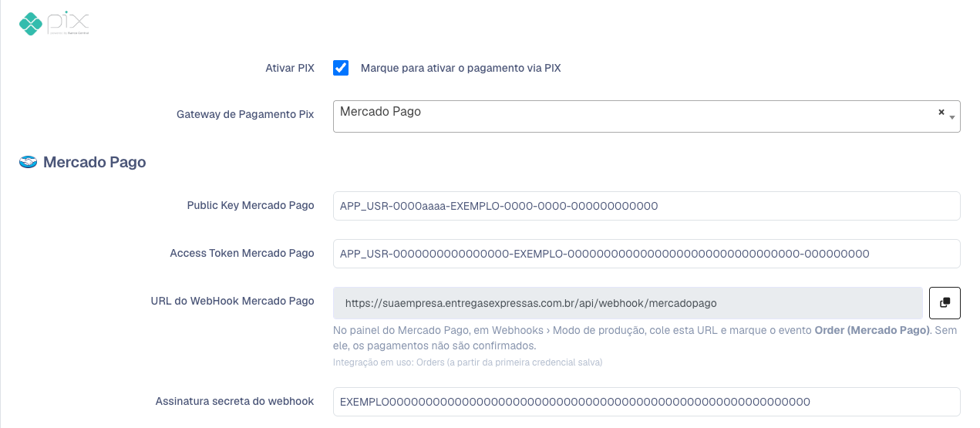
Task: Click the 'URL do WebHook Mercado Pago' label
Action: pyautogui.click(x=232, y=301)
